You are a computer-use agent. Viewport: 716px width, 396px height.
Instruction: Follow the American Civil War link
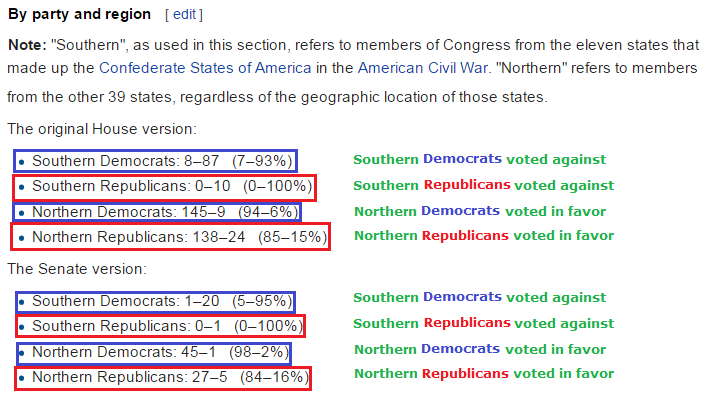pos(423,68)
